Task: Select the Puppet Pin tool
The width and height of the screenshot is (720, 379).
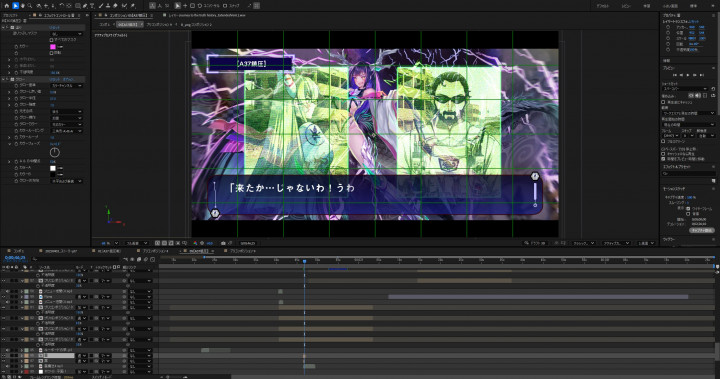Action: [133, 6]
